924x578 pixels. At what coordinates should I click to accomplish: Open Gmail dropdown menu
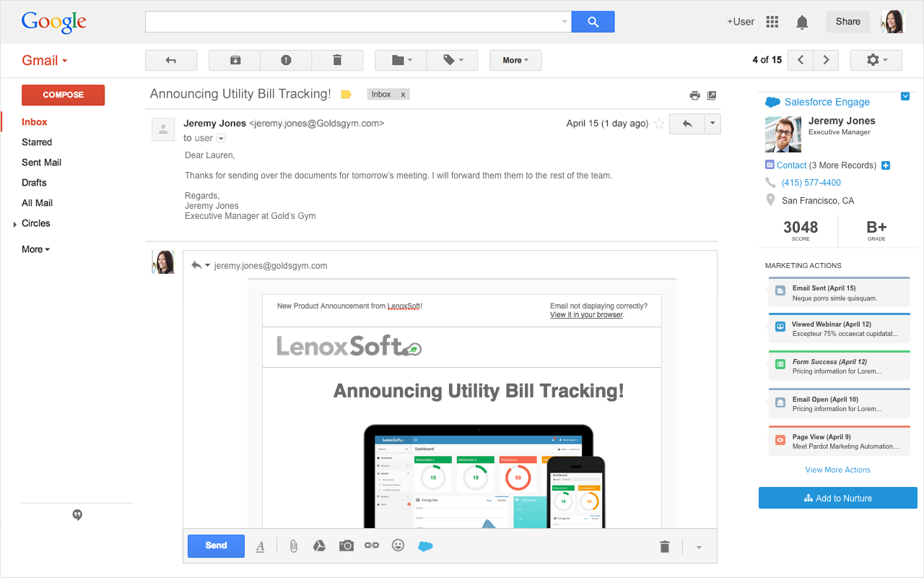[x=45, y=61]
